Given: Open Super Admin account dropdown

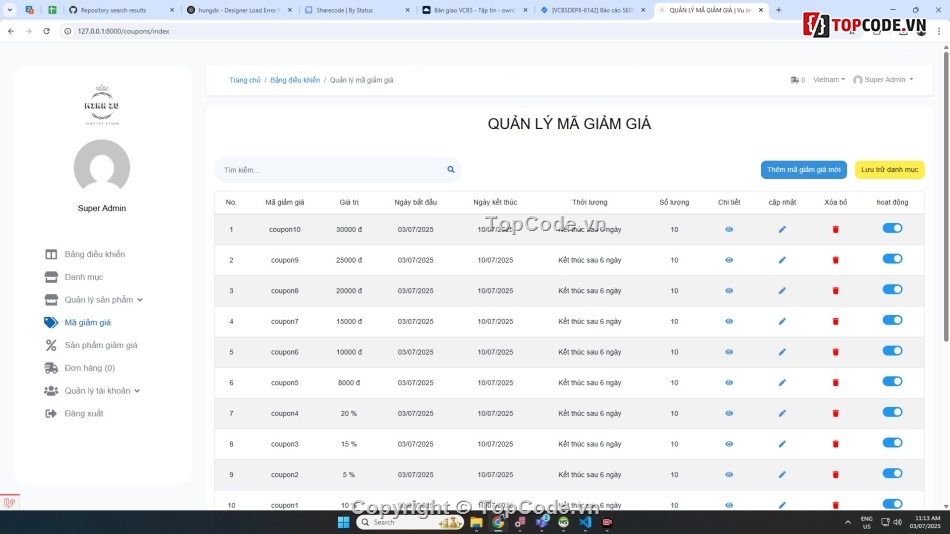Looking at the screenshot, I should click(x=883, y=80).
